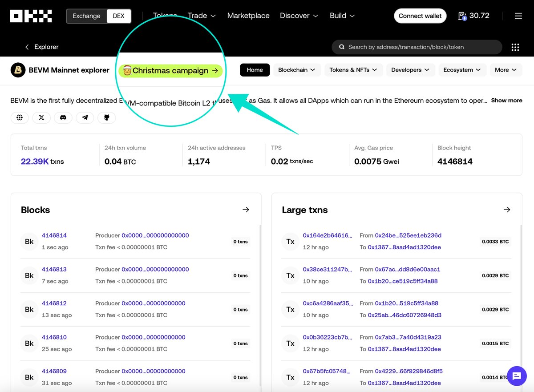Click the search magnifier icon
The height and width of the screenshot is (392, 534).
point(342,47)
